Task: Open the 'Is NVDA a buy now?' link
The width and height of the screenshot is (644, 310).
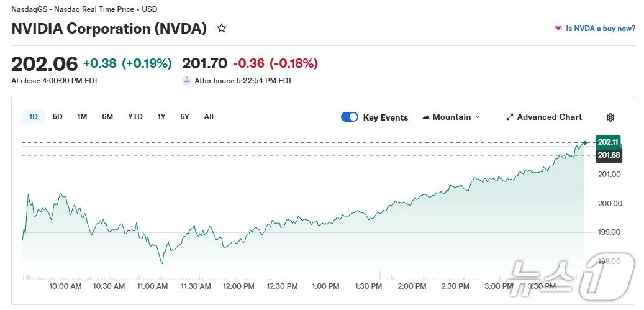Action: click(601, 29)
